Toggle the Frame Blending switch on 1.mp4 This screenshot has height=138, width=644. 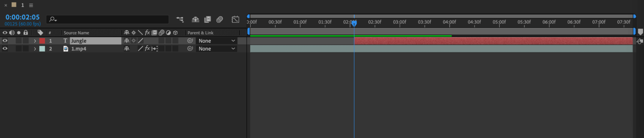[154, 49]
